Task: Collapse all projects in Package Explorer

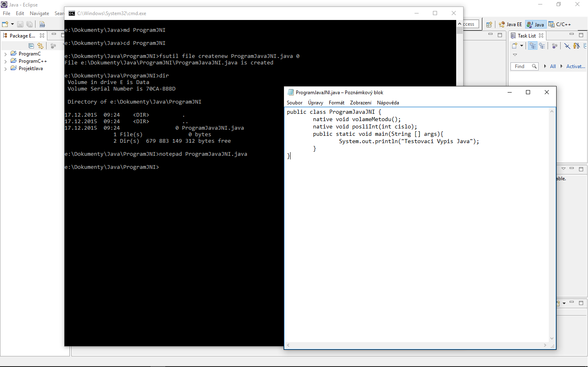Action: [x=31, y=46]
